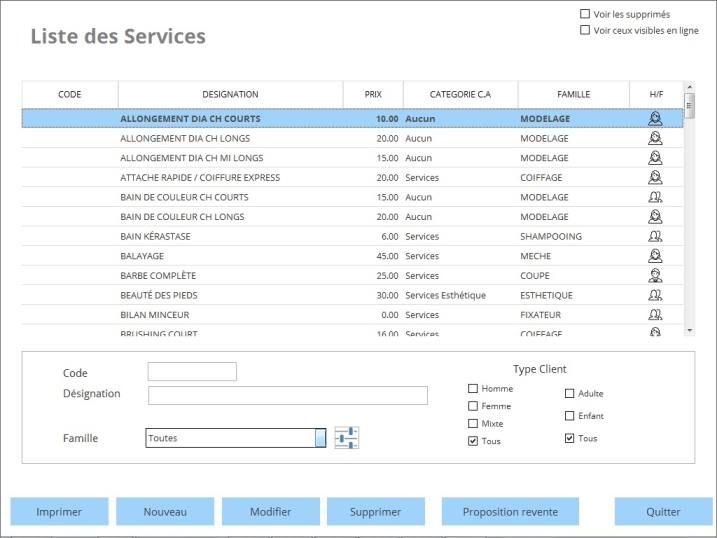Click H/F icon of BAIN KÉRASTASE row
717x538 pixels.
point(656,237)
